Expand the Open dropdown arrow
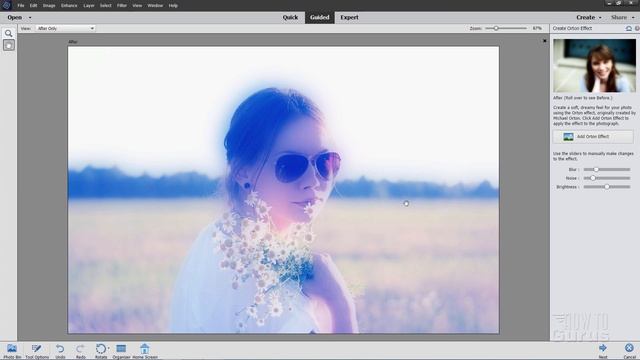 click(x=30, y=18)
